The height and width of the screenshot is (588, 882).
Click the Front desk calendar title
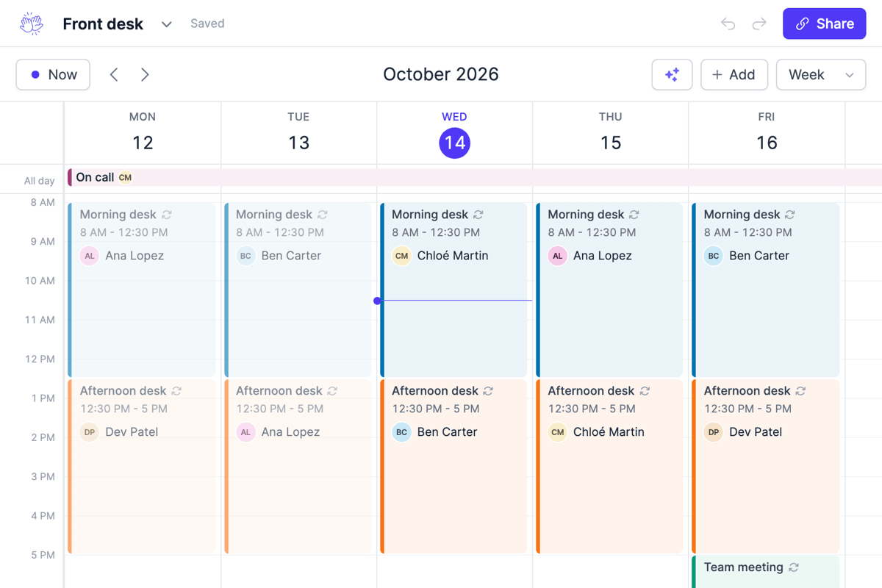[x=103, y=24]
